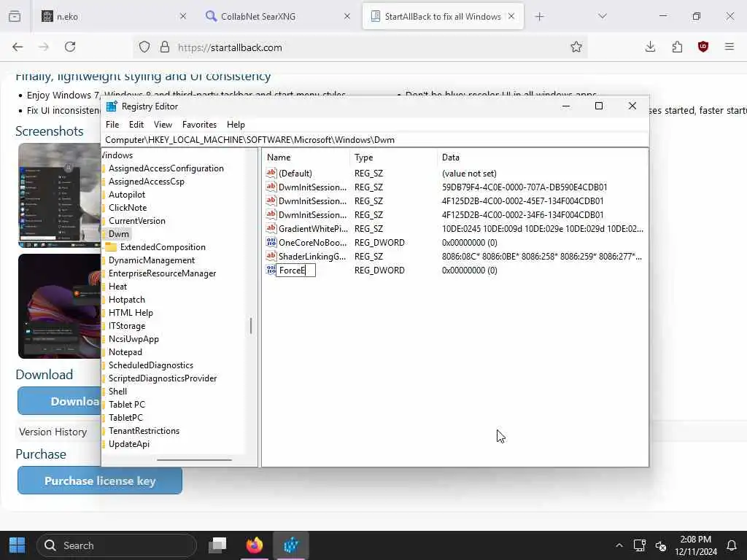Click taskbar Search box
Screen dimensions: 747x560
117,545
